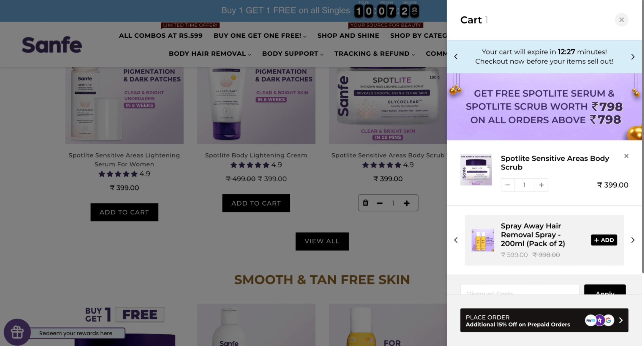This screenshot has width=644, height=346.
Task: Open the rewards gift icon
Action: point(17,332)
